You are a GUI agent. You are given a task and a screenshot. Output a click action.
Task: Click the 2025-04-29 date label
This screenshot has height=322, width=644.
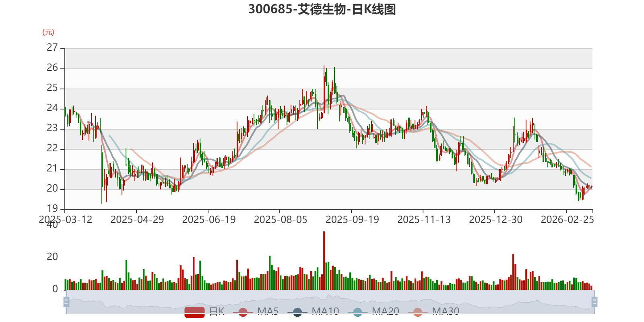coord(137,220)
